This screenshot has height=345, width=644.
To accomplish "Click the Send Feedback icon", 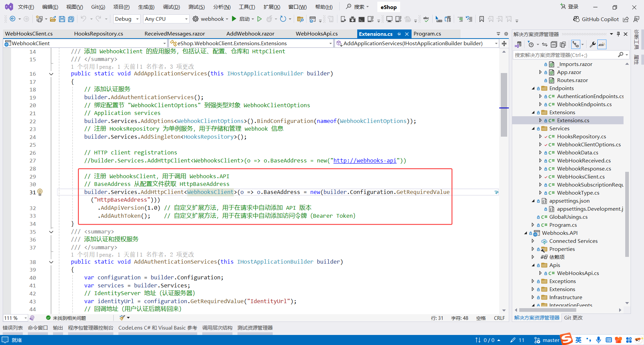I will 636,19.
